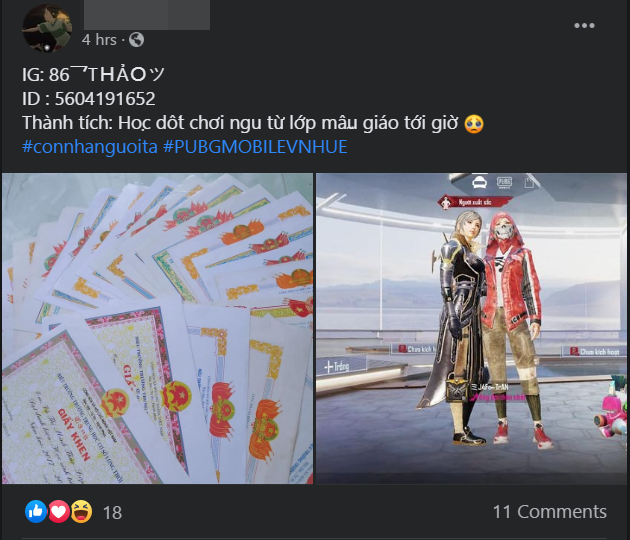Click the public globe privacy icon
Image resolution: width=630 pixels, height=540 pixels.
tap(136, 40)
